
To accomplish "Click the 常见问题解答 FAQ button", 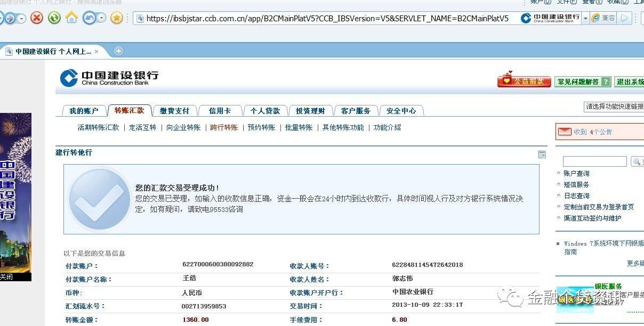I will (583, 81).
